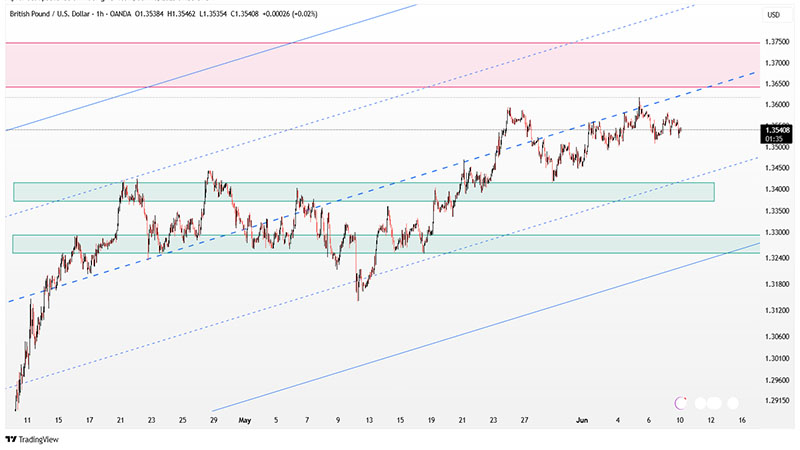Click the 1.31200 price axis label
The height and width of the screenshot is (450, 800).
point(777,310)
